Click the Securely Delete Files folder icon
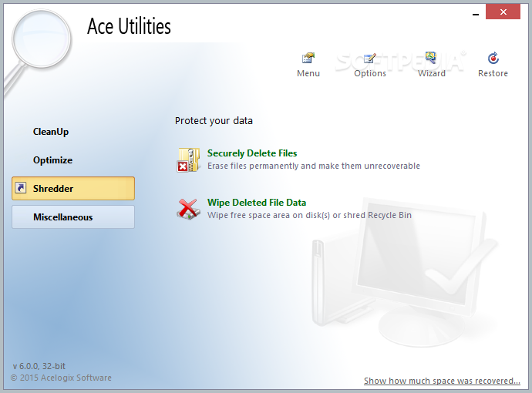532x393 pixels. point(188,160)
